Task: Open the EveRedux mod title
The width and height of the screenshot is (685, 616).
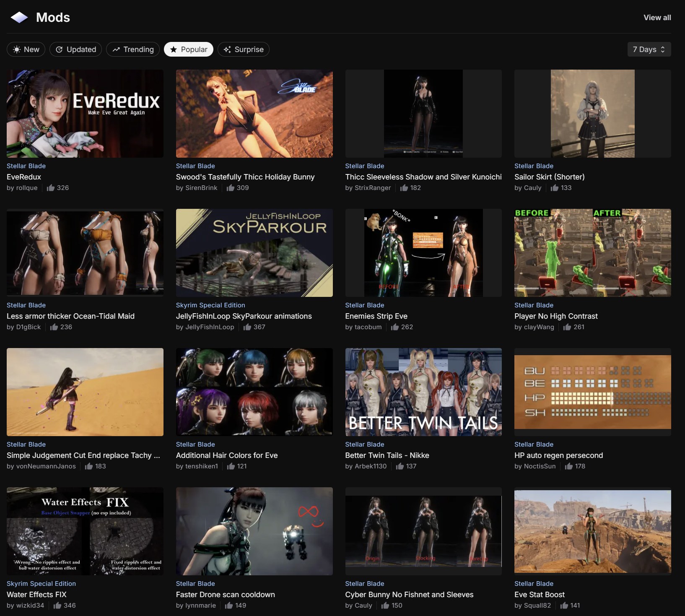Action: pos(24,177)
